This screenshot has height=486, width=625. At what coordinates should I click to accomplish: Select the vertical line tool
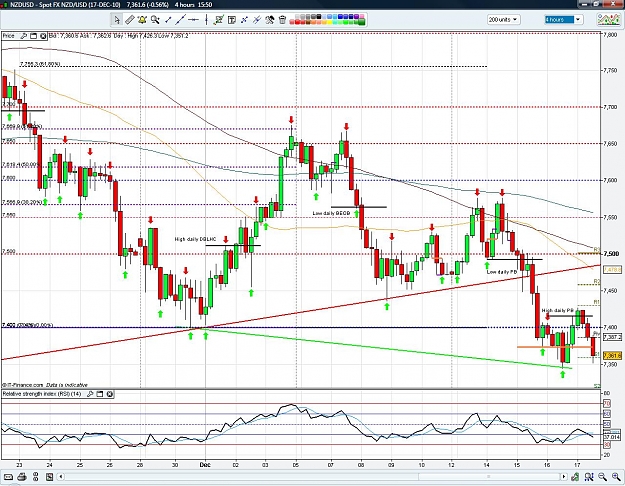pyautogui.click(x=206, y=20)
